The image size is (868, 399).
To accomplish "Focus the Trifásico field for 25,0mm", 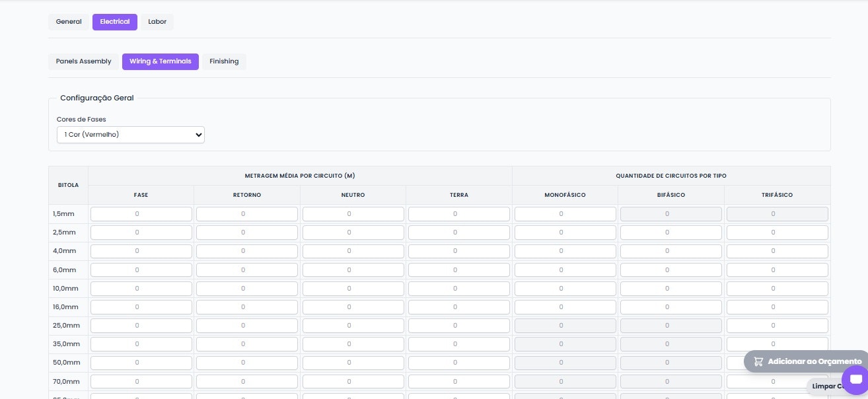I will point(778,326).
